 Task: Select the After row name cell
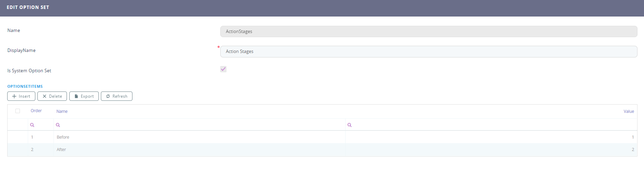(x=61, y=150)
